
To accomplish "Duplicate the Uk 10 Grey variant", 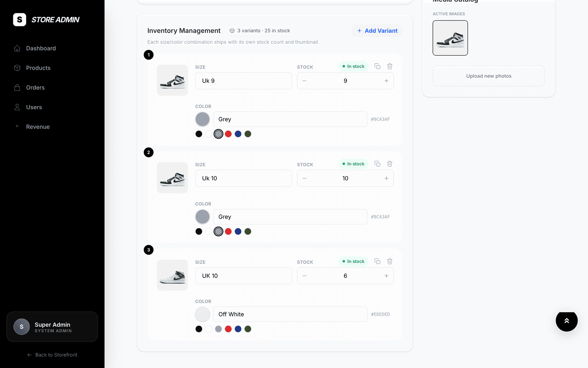I will pyautogui.click(x=377, y=164).
